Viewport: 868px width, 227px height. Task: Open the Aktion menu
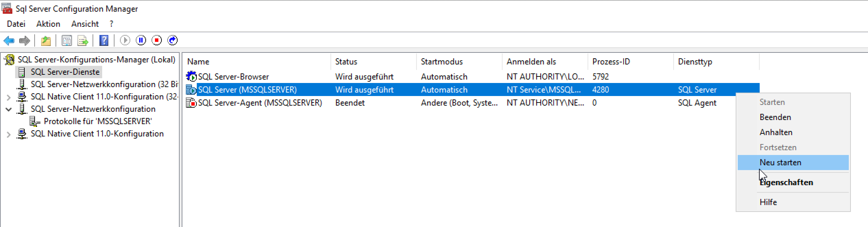48,24
